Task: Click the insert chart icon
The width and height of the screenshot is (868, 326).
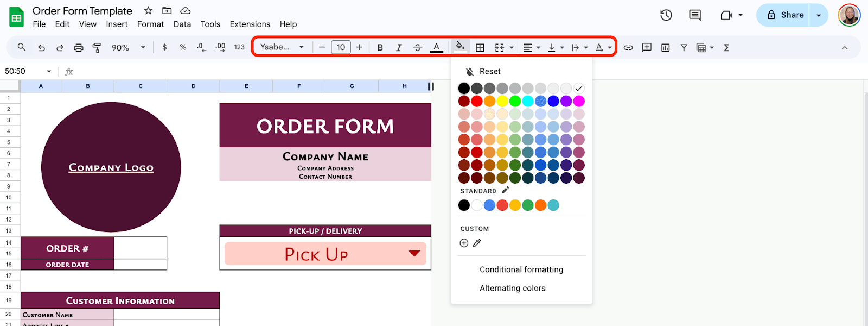Action: 666,48
